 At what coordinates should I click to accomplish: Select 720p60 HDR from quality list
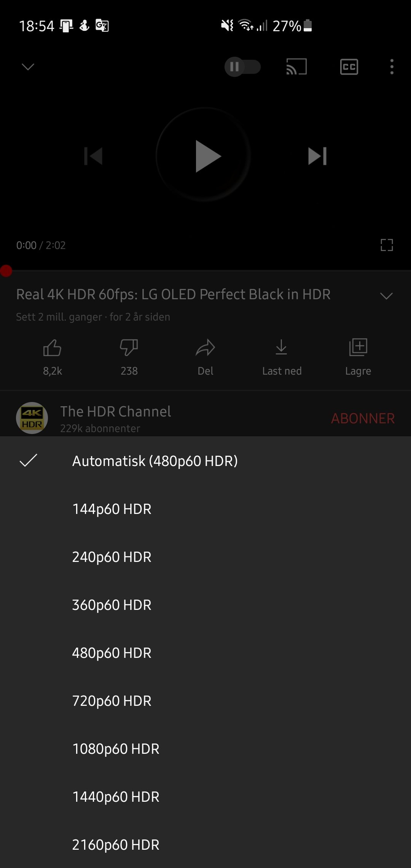point(205,700)
